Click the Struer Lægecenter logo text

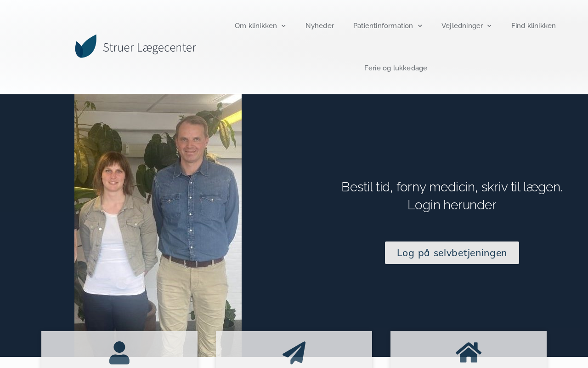(x=150, y=47)
